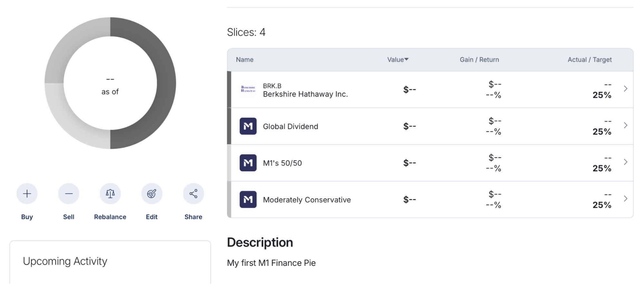Click the 25% target for Global Dividend
Image resolution: width=644 pixels, height=284 pixels.
[x=602, y=132]
